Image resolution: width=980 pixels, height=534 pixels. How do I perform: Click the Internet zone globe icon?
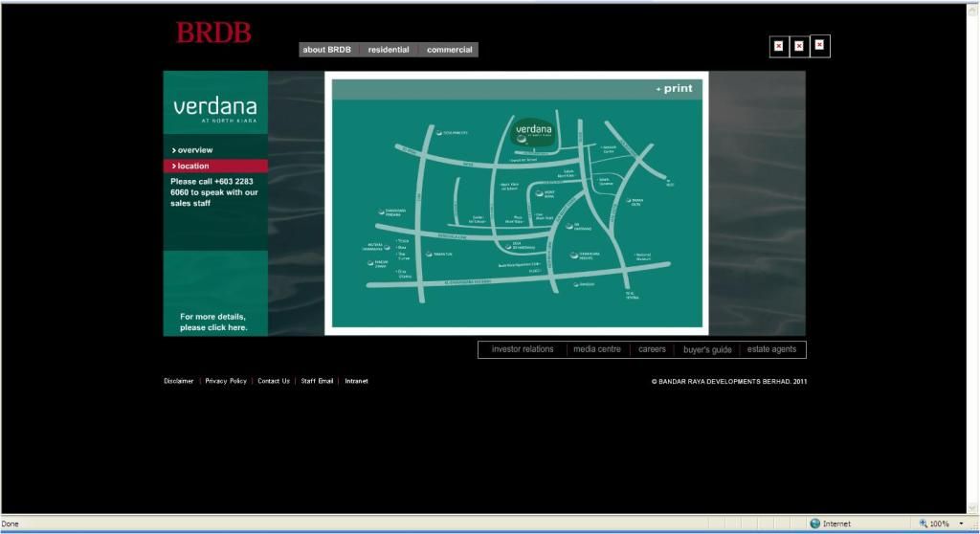point(814,523)
